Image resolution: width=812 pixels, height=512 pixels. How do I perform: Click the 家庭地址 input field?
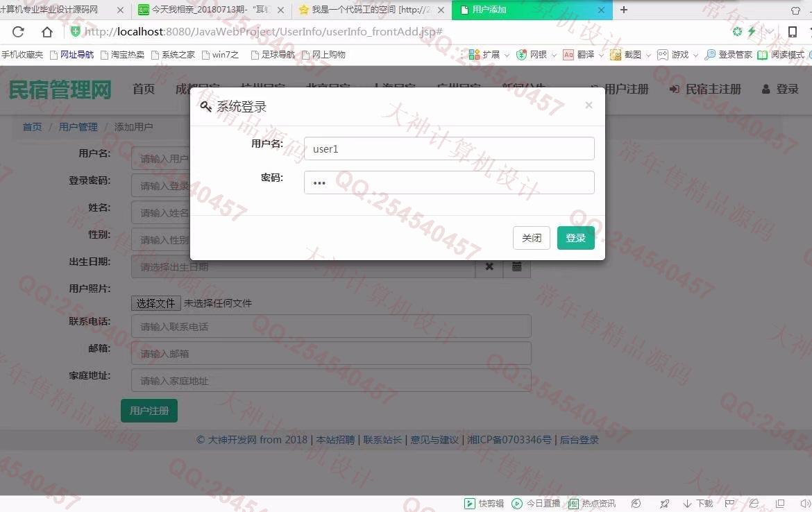pos(332,380)
